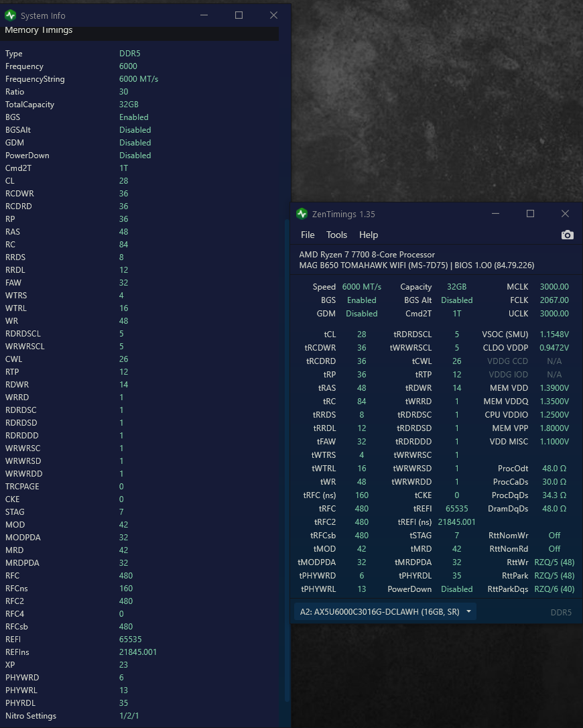Open the Help menu
583x728 pixels.
(369, 235)
